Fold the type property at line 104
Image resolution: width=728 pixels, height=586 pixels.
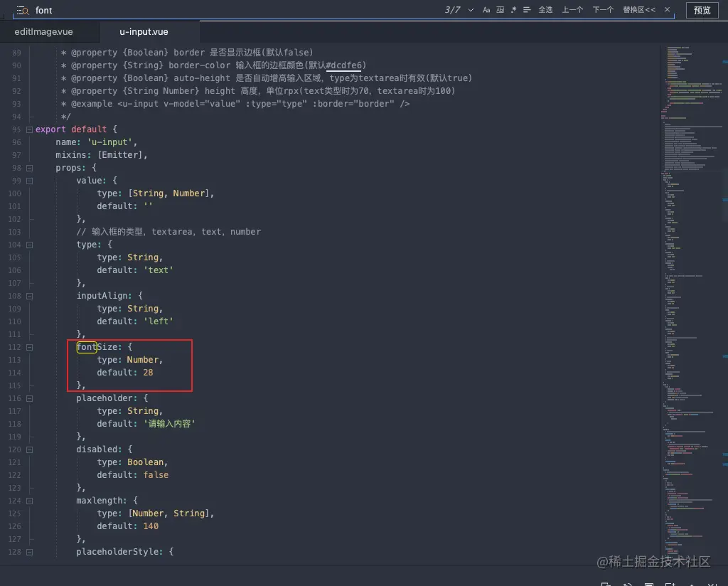pos(29,245)
